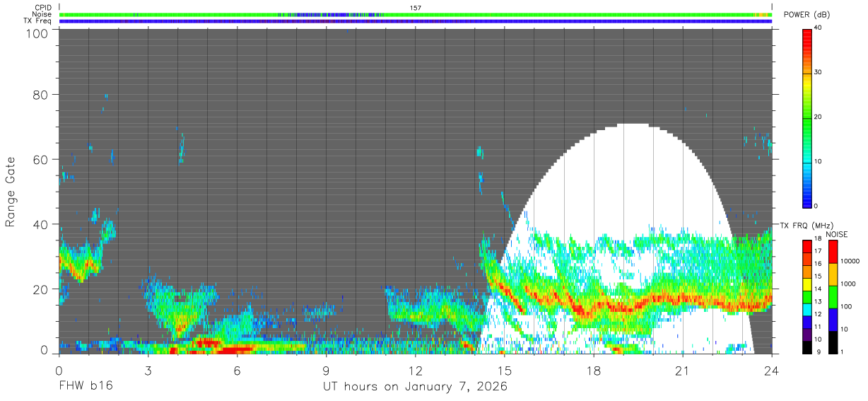Click the "15" tick on the UT hours axis
This screenshot has height=401, width=868.
[505, 370]
